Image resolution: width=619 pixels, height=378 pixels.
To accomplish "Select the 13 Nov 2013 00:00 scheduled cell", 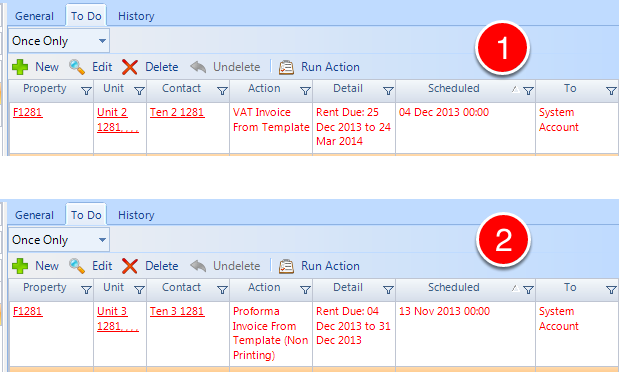I will coord(465,334).
